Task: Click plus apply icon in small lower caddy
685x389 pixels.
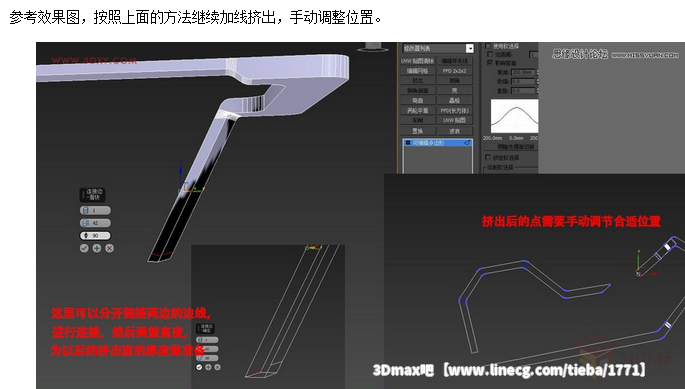Action: coord(208,367)
